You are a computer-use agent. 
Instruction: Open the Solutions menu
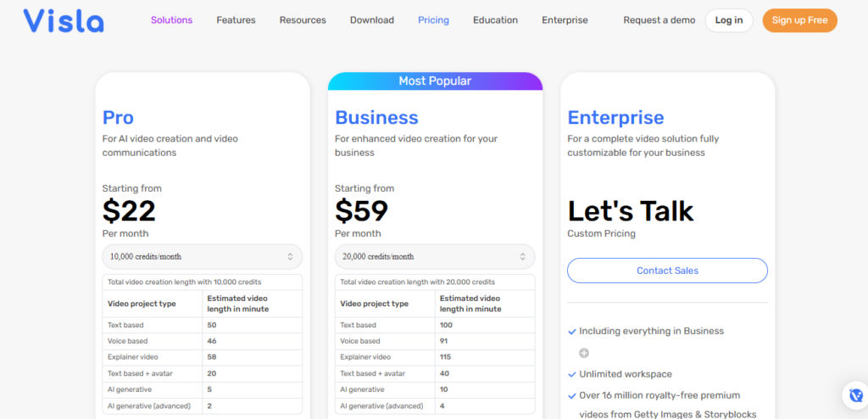pyautogui.click(x=171, y=20)
